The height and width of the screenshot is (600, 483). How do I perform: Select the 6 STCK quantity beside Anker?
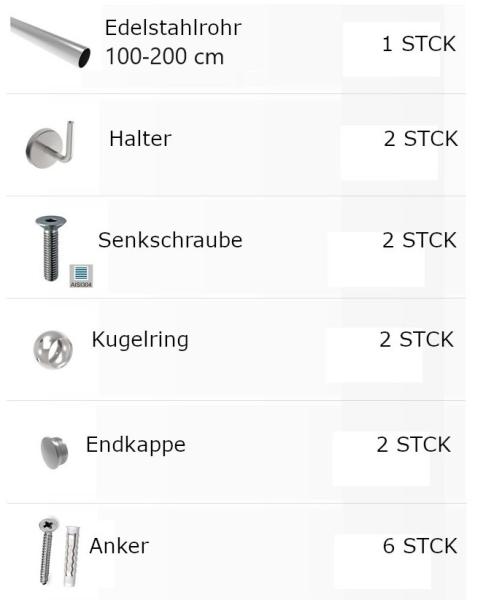pyautogui.click(x=420, y=546)
